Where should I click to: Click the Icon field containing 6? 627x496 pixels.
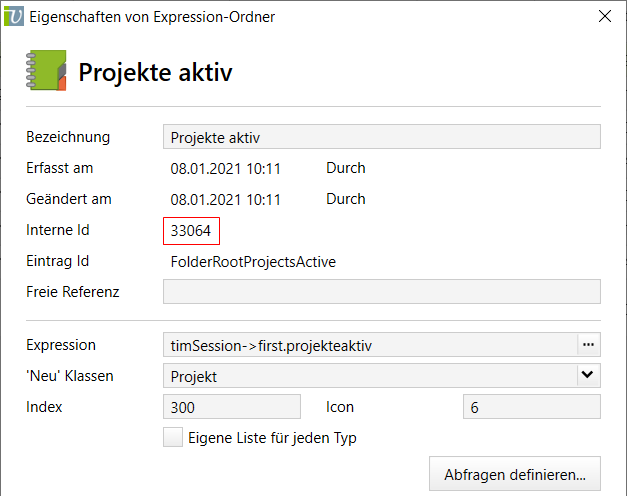(531, 407)
